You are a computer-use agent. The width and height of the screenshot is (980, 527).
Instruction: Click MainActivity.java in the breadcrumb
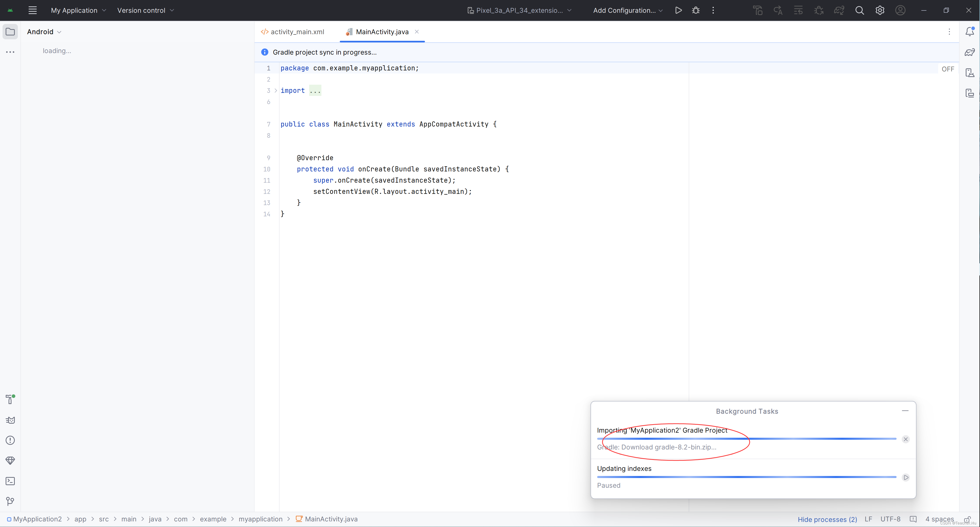tap(327, 519)
